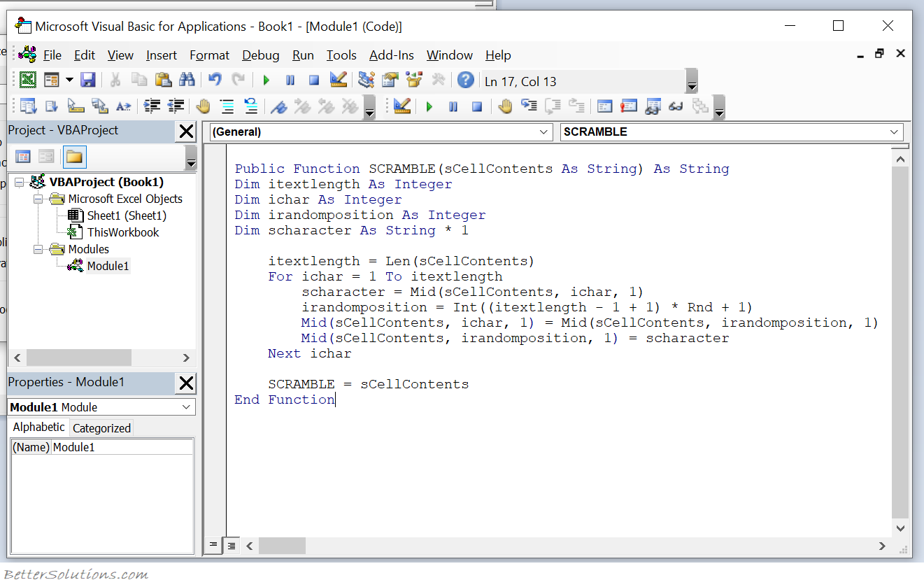This screenshot has width=924, height=587.
Task: Open Debug toolbar options dropdown
Action: [718, 107]
